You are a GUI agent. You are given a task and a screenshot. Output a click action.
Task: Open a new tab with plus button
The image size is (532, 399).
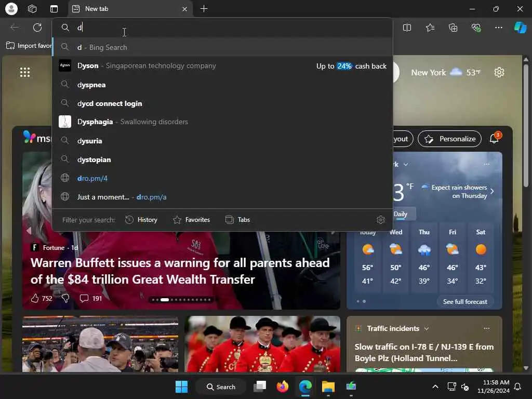(x=204, y=9)
